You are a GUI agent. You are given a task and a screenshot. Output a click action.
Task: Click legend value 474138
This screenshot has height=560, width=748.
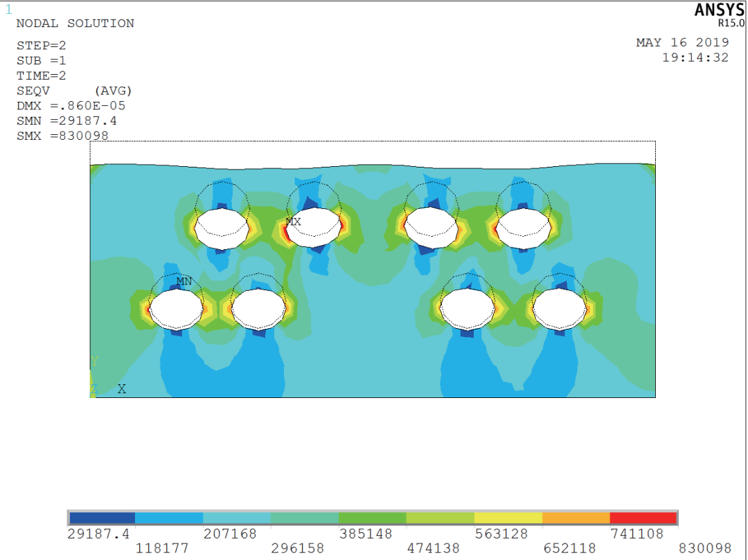tap(434, 548)
